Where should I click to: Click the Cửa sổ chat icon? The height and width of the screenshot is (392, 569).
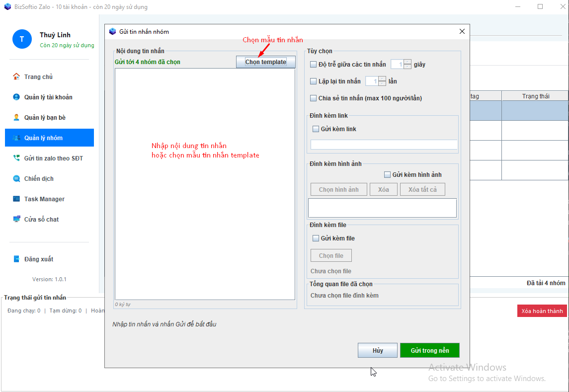[x=16, y=220]
